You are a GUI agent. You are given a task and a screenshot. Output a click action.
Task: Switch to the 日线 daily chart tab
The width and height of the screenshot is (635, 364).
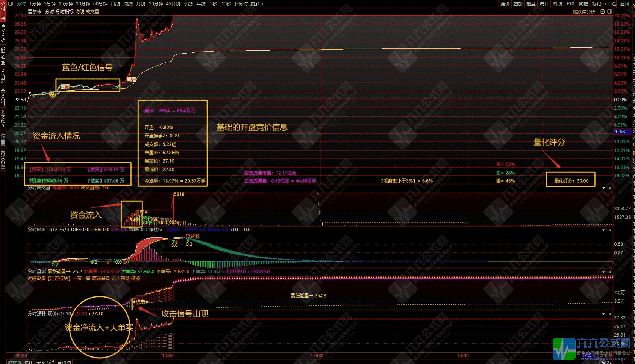(115, 4)
